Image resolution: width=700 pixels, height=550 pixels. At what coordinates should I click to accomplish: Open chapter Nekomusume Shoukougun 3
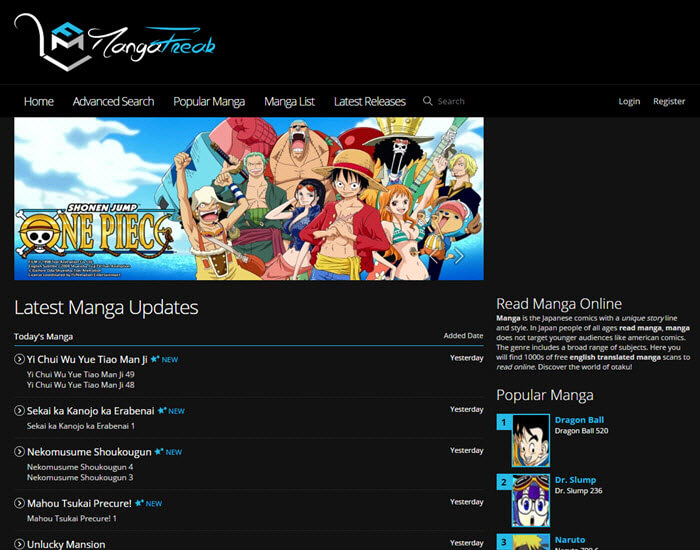coord(80,477)
